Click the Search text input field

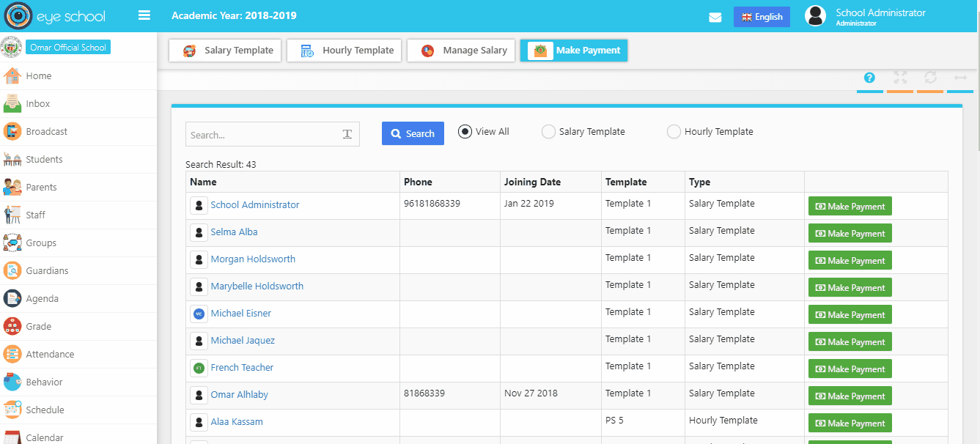tap(273, 134)
